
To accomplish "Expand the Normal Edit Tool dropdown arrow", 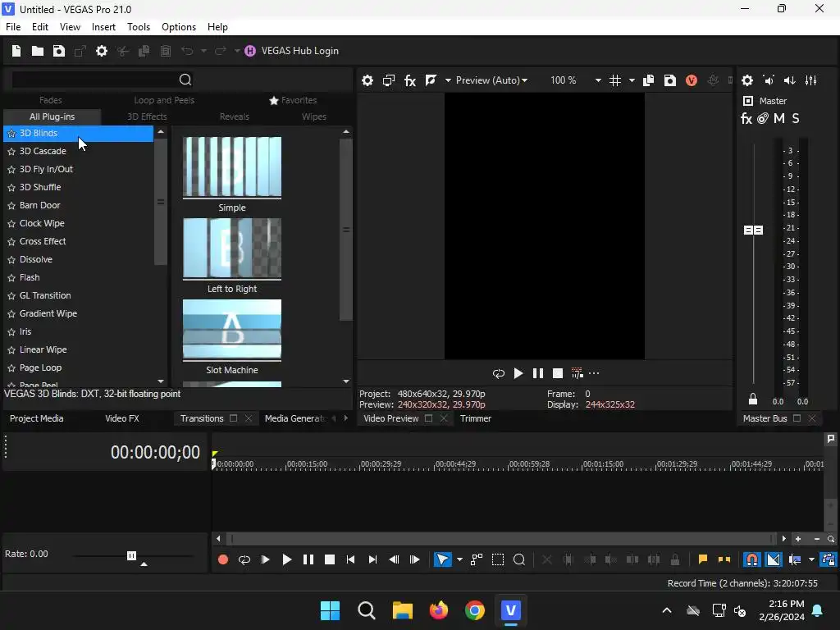I will [x=459, y=559].
